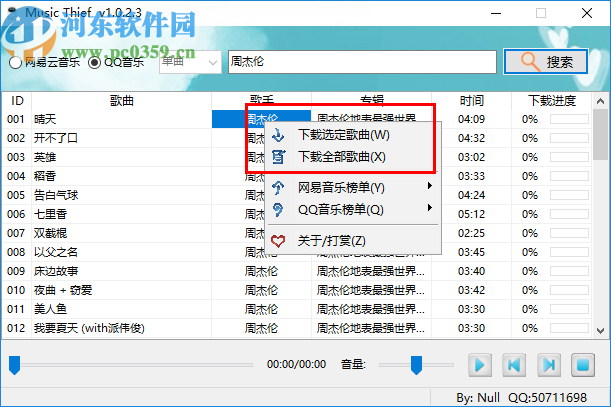
Task: Stop playback with the stop button
Action: point(583,365)
